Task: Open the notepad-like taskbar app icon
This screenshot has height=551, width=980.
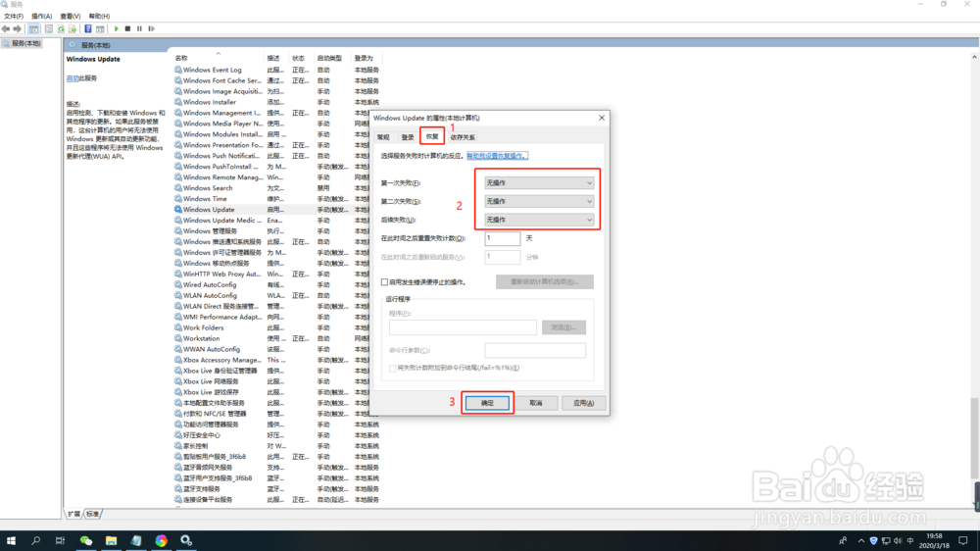Action: pyautogui.click(x=136, y=540)
